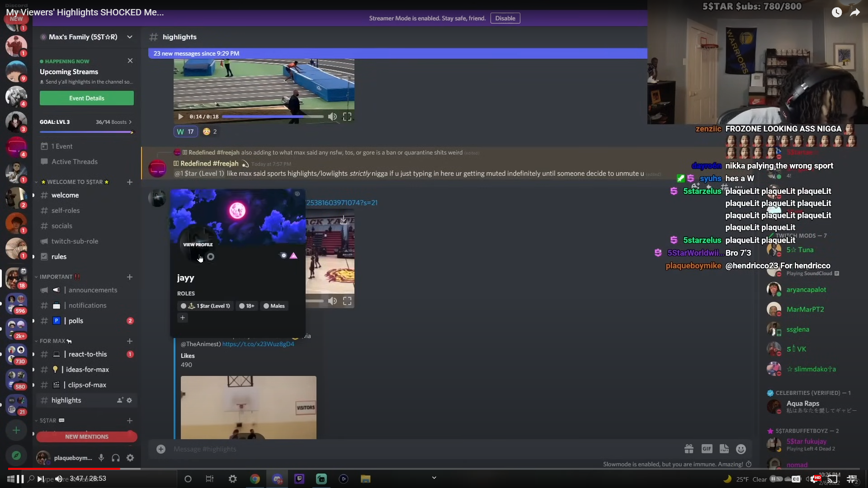Expand the server boost goal chevron
The image size is (868, 488).
coord(130,122)
